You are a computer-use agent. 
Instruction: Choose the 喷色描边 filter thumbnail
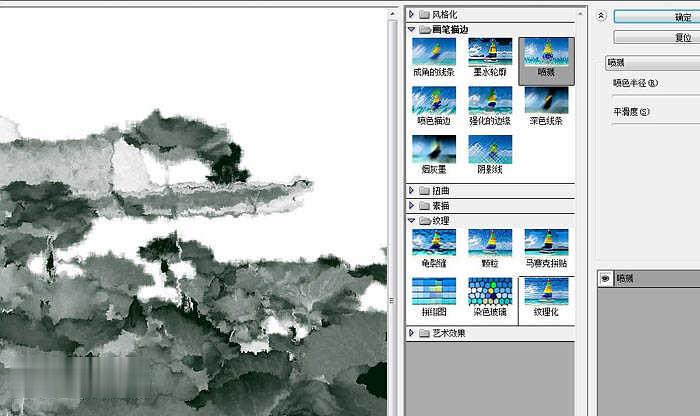tap(434, 101)
